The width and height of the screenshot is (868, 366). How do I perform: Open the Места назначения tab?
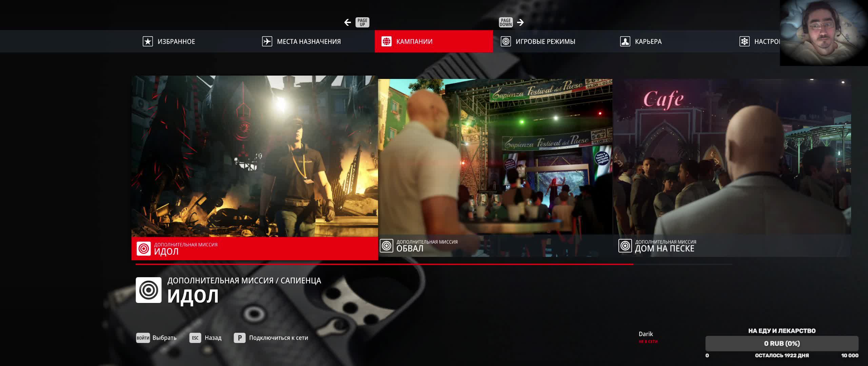pyautogui.click(x=309, y=41)
